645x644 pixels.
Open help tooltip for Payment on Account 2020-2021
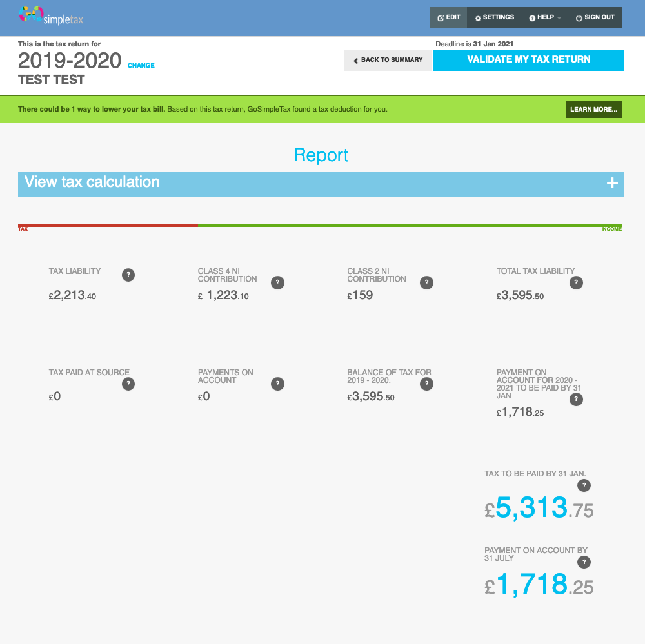click(576, 399)
